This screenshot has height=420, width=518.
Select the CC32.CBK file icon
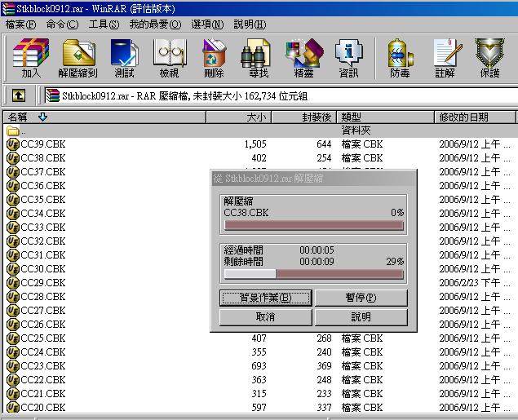tap(13, 241)
